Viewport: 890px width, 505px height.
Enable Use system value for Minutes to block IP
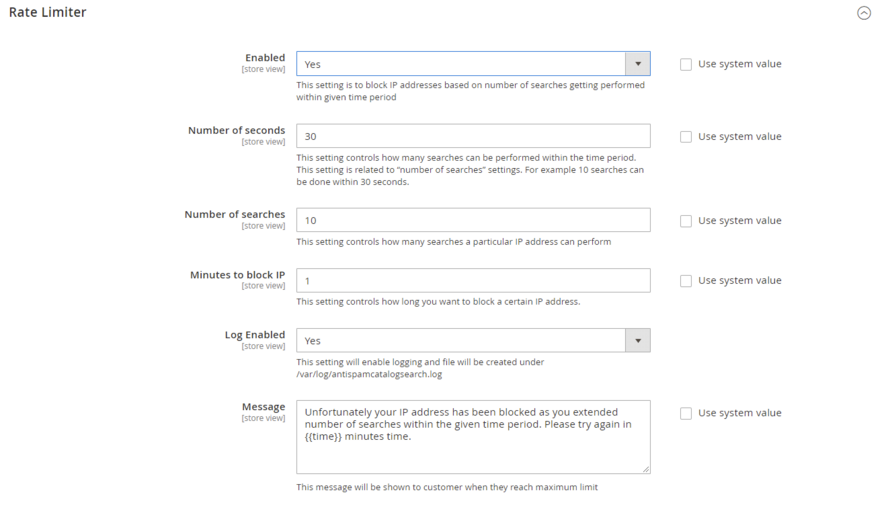(685, 281)
